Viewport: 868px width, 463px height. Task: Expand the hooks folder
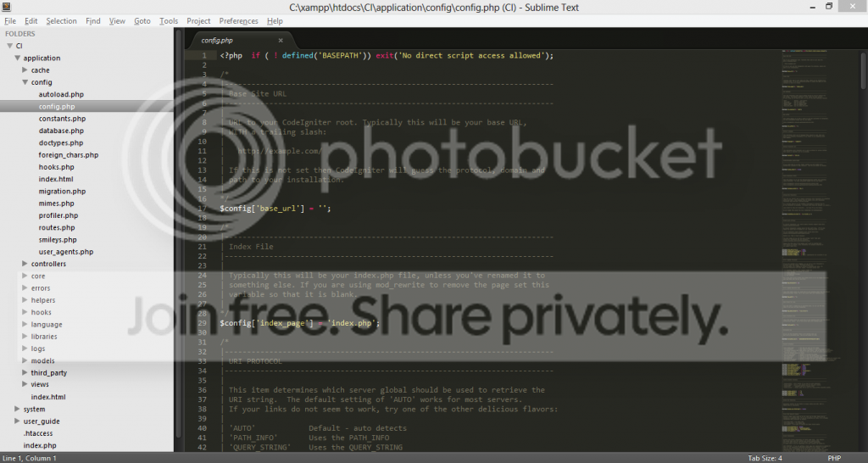click(x=25, y=312)
